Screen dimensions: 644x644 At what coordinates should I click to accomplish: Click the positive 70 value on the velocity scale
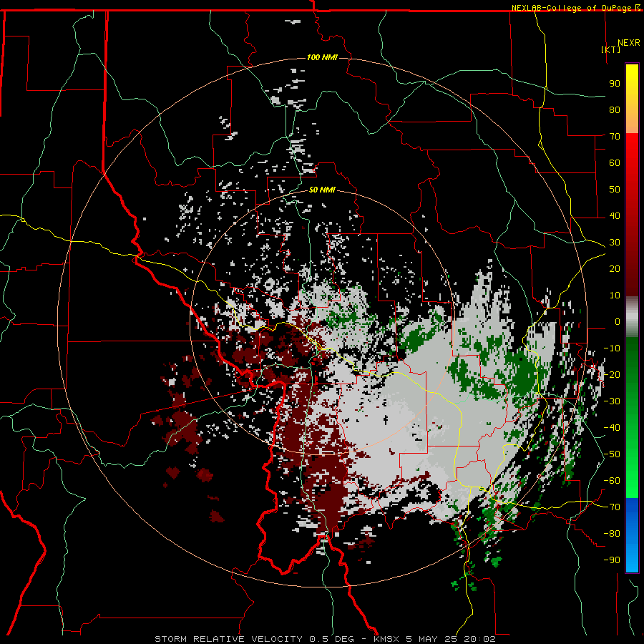(615, 137)
